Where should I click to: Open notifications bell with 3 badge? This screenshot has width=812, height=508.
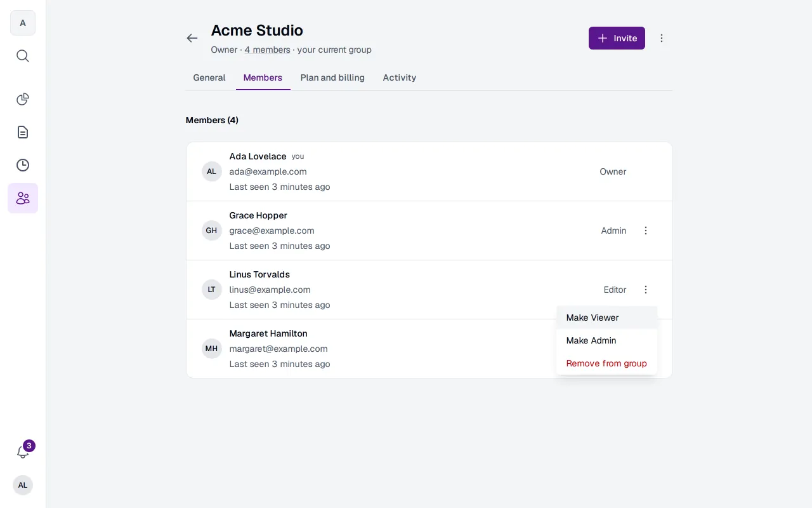23,452
